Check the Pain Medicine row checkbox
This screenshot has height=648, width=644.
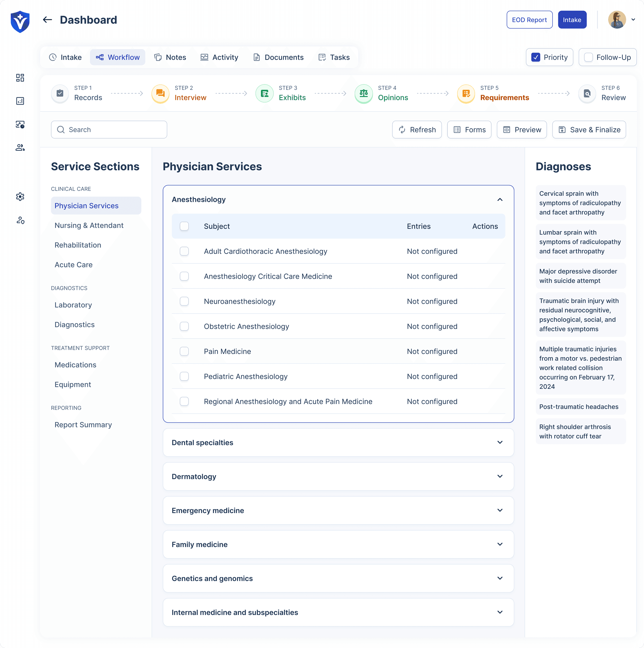point(184,351)
